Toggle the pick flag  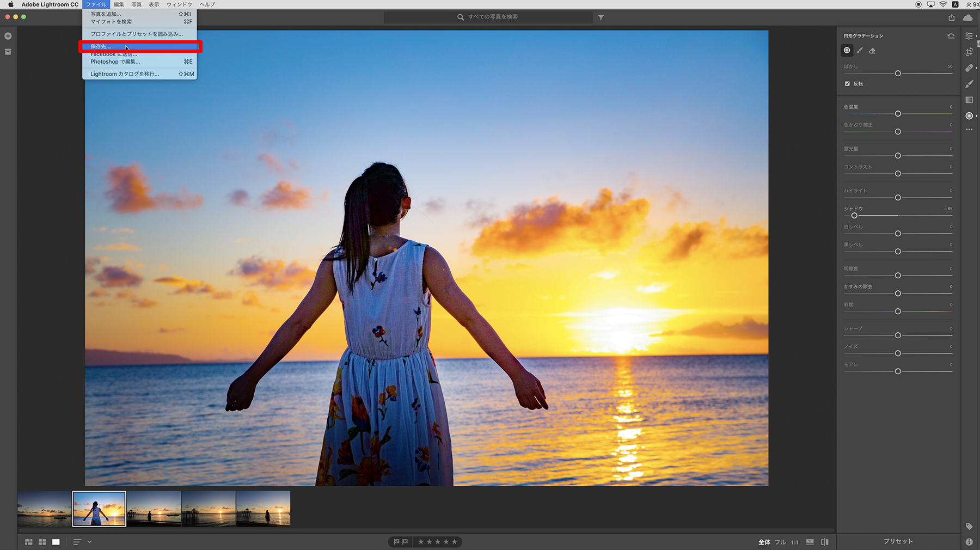[x=396, y=542]
